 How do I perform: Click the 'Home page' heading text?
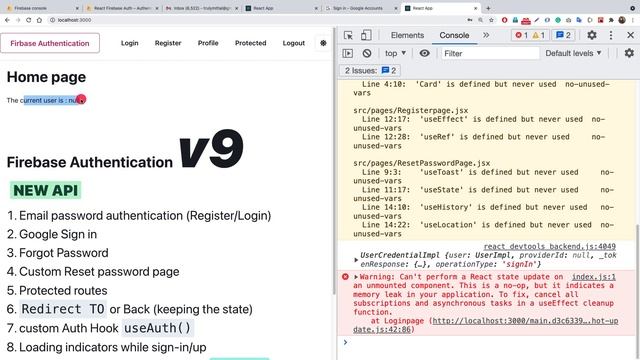[x=46, y=77]
